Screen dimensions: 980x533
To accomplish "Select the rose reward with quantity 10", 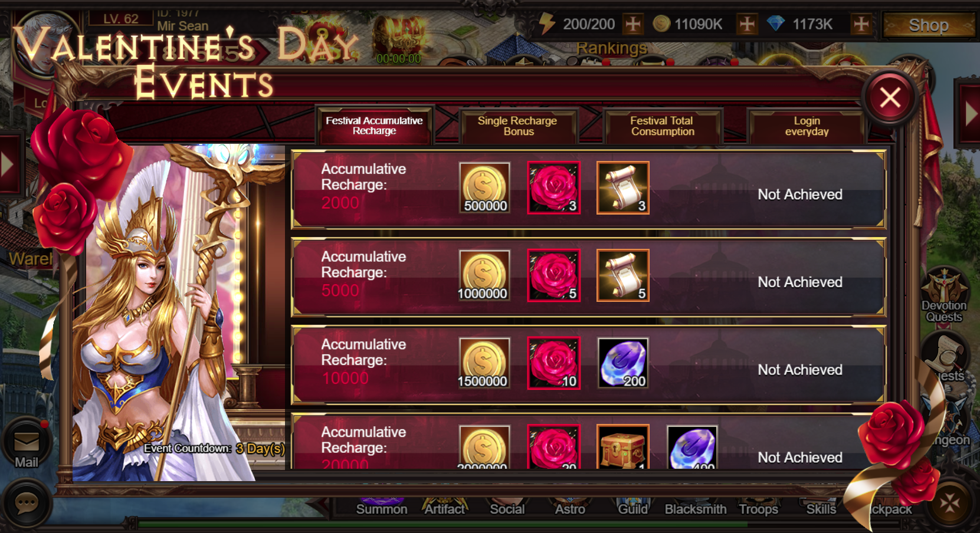I will click(553, 363).
